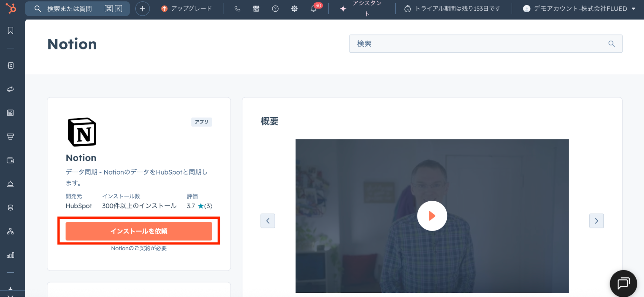The height and width of the screenshot is (297, 644).
Task: Go to previous overview slide
Action: (268, 221)
